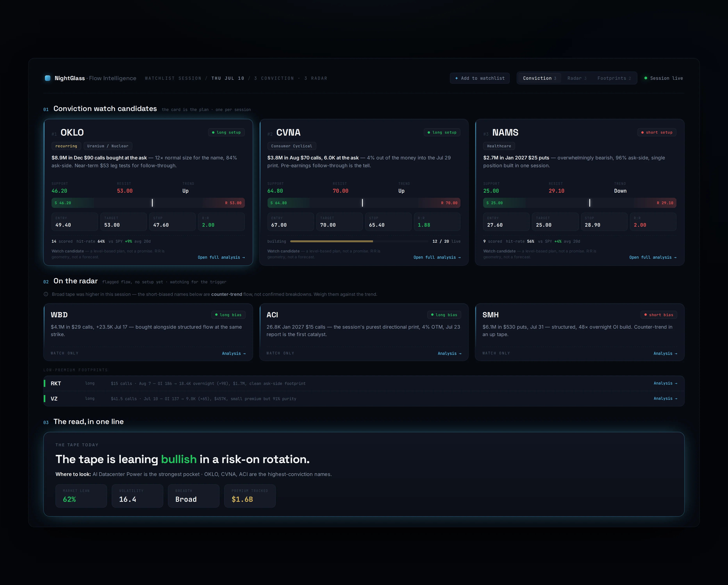Screen dimensions: 728x585
Task: Click short bias badge on SMH
Action: (x=659, y=315)
